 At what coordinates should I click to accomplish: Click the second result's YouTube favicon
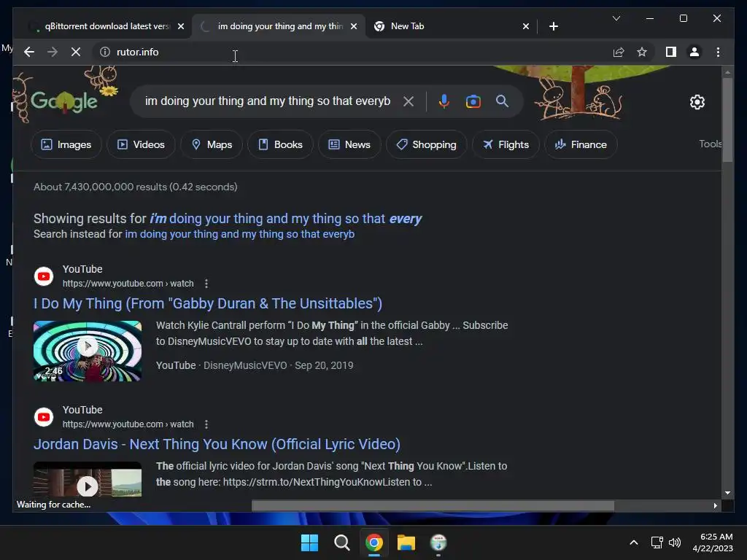[44, 417]
